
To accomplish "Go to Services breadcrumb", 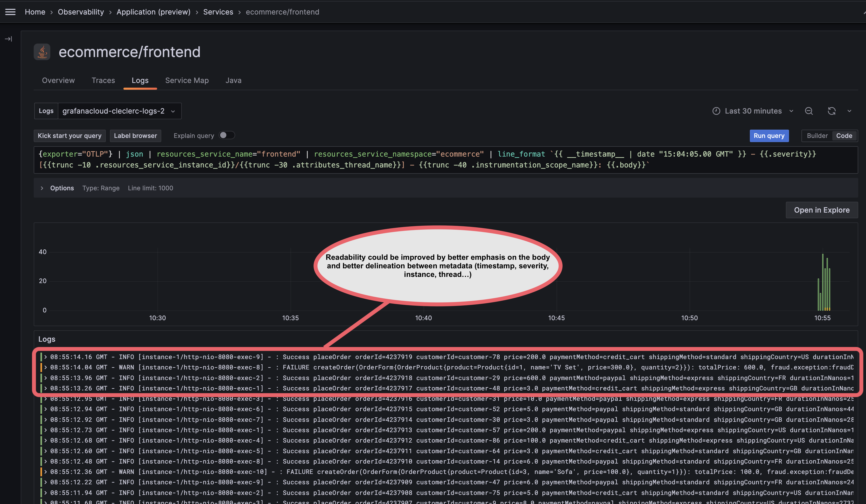I will 218,12.
